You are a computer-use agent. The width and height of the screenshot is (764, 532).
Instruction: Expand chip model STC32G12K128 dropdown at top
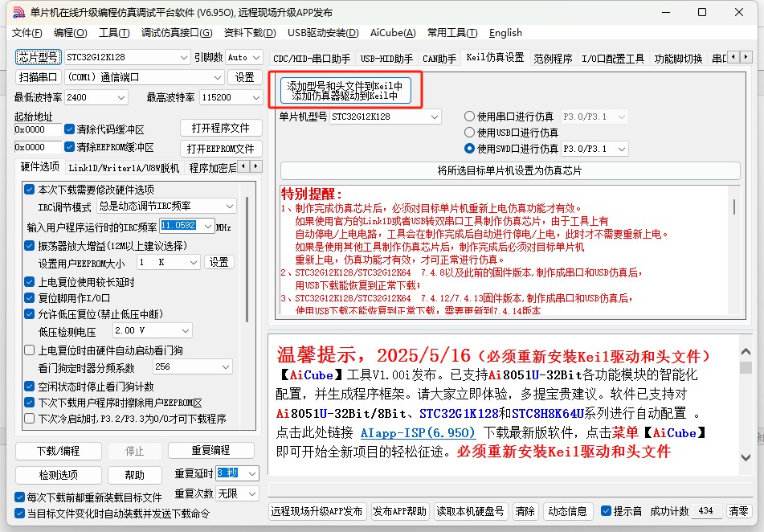pos(184,57)
